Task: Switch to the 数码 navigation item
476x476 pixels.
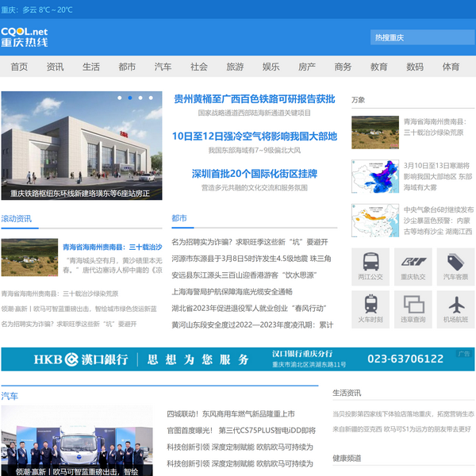Action: pyautogui.click(x=415, y=67)
